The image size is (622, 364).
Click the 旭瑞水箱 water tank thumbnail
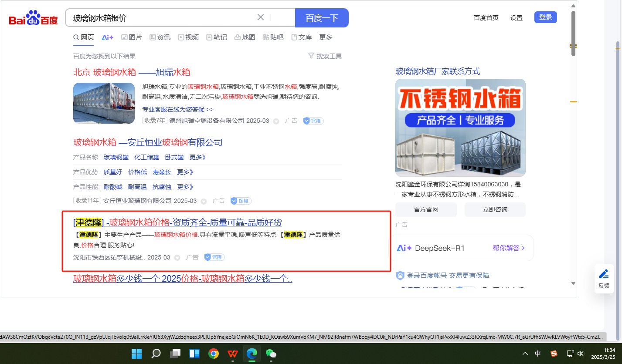pyautogui.click(x=104, y=103)
